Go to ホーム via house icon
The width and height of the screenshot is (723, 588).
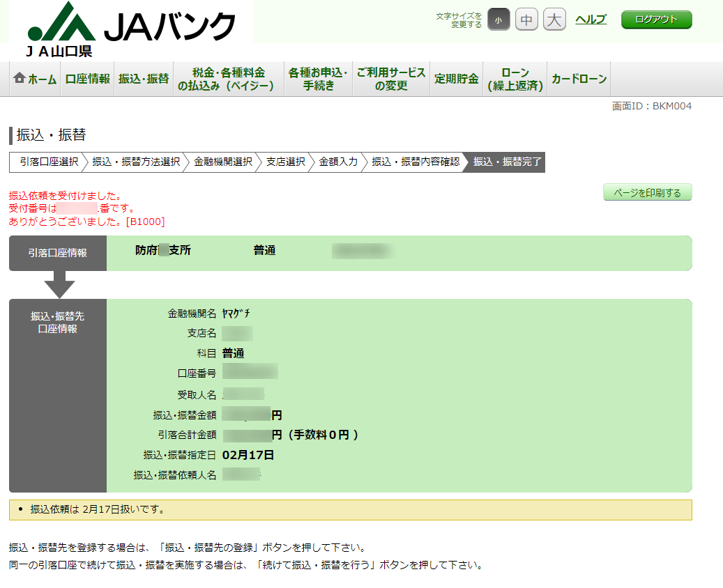[35, 79]
